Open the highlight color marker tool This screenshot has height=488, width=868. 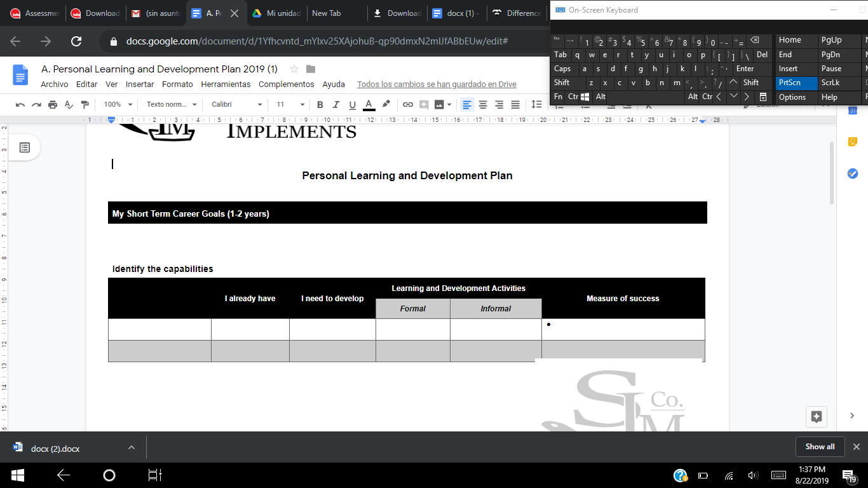[386, 105]
